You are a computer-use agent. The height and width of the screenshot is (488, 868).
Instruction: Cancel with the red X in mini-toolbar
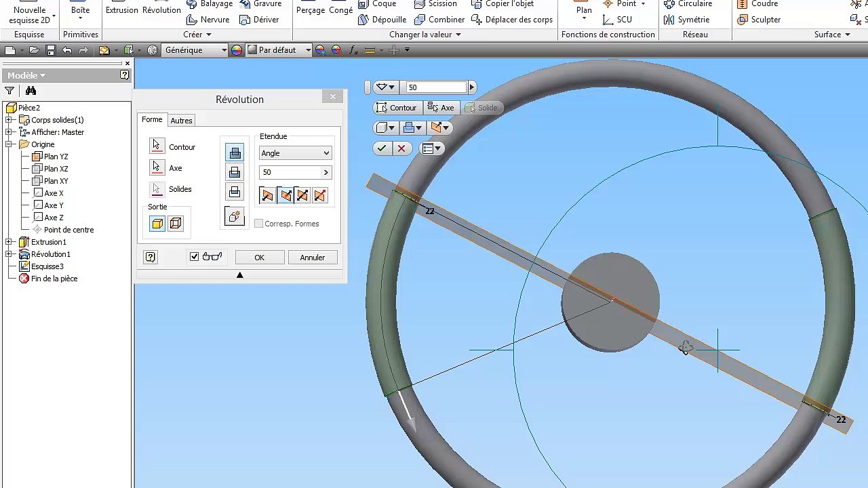401,148
